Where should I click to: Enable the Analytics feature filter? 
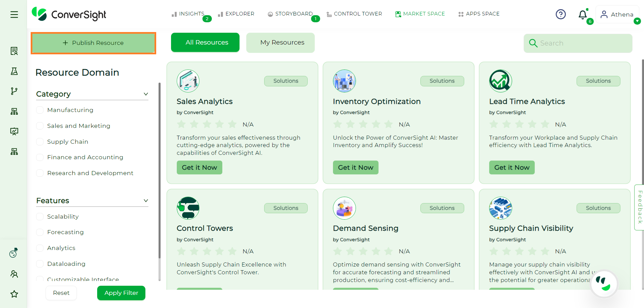click(40, 248)
